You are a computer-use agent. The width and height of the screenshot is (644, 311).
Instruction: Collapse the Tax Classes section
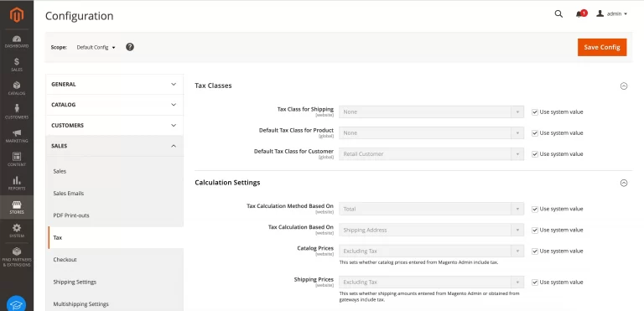(x=624, y=86)
